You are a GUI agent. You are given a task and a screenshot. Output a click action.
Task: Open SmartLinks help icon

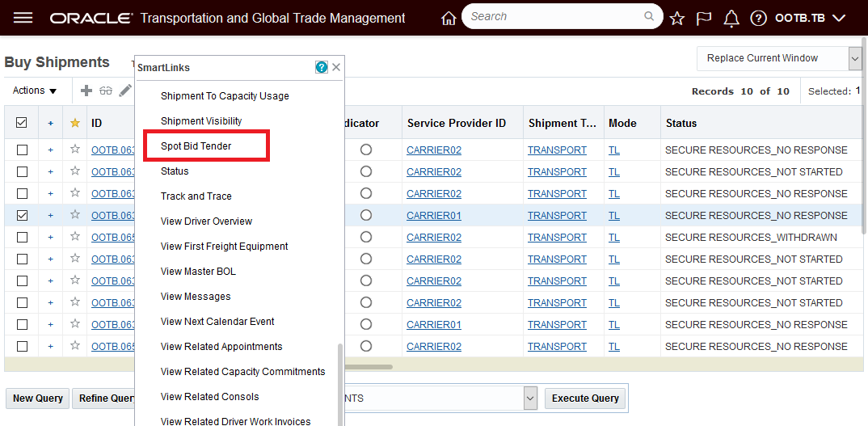[x=322, y=67]
